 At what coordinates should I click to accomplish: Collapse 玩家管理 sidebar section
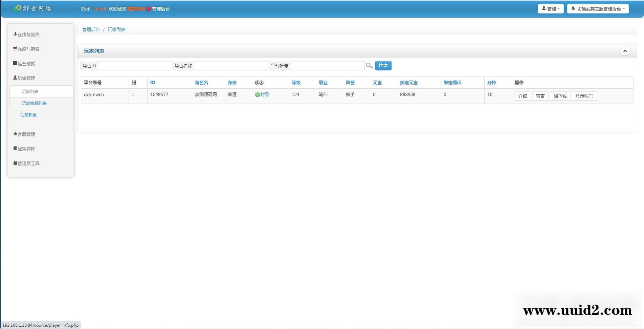click(24, 78)
